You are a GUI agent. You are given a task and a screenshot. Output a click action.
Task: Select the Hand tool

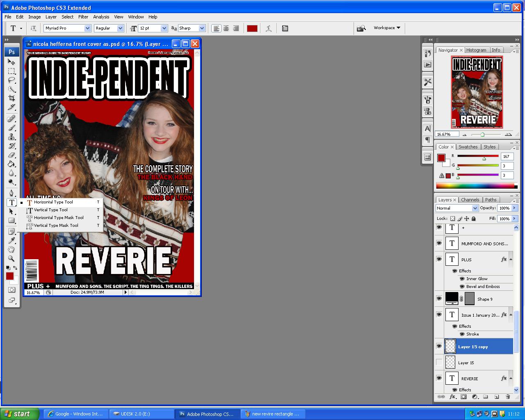(x=11, y=249)
